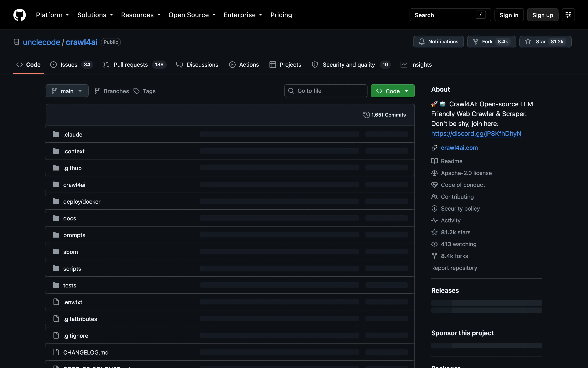Click the Tags tag icon
588x368 pixels.
tap(137, 91)
